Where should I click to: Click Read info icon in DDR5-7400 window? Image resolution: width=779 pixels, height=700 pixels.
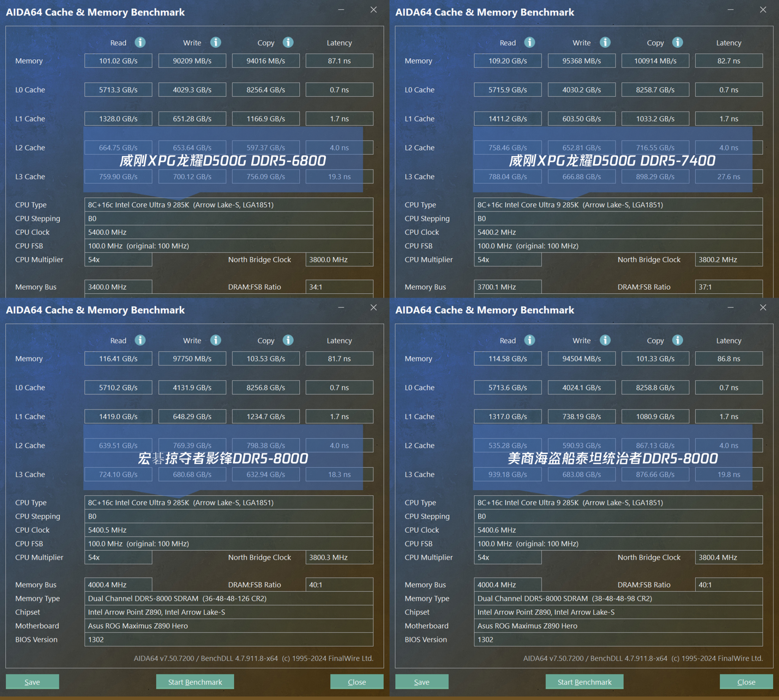pos(530,42)
